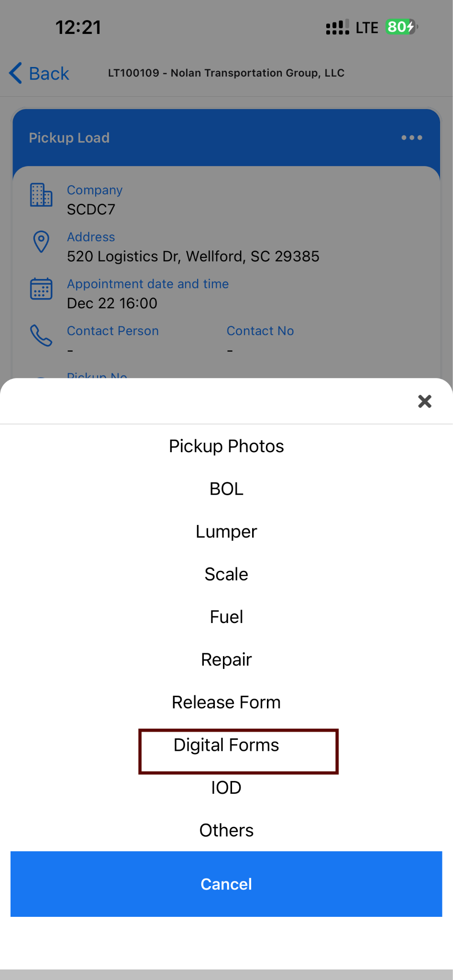This screenshot has width=453, height=980.
Task: Select Digital Forms
Action: (x=226, y=745)
